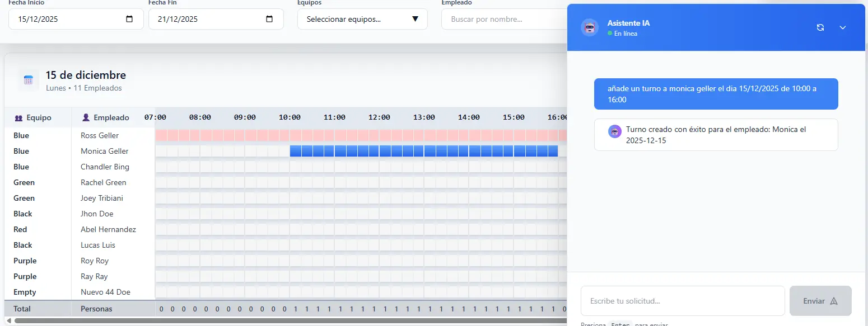
Task: Click the Escribe tu solicitud input box
Action: point(683,301)
